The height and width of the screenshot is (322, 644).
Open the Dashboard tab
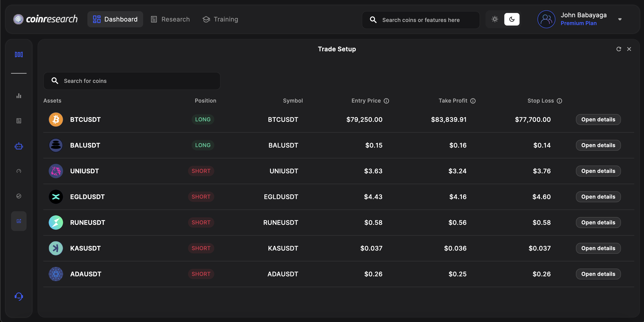point(115,19)
